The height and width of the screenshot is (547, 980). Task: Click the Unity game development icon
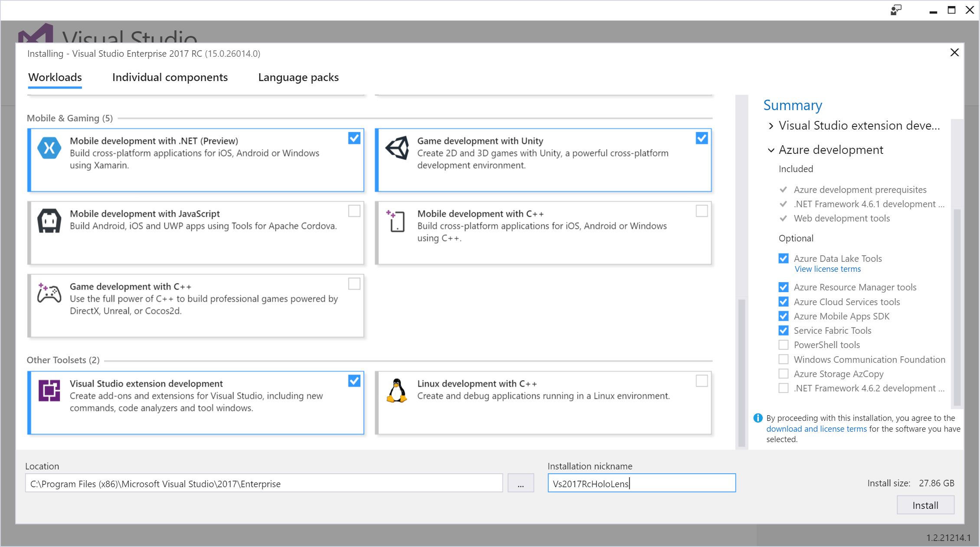click(x=397, y=148)
